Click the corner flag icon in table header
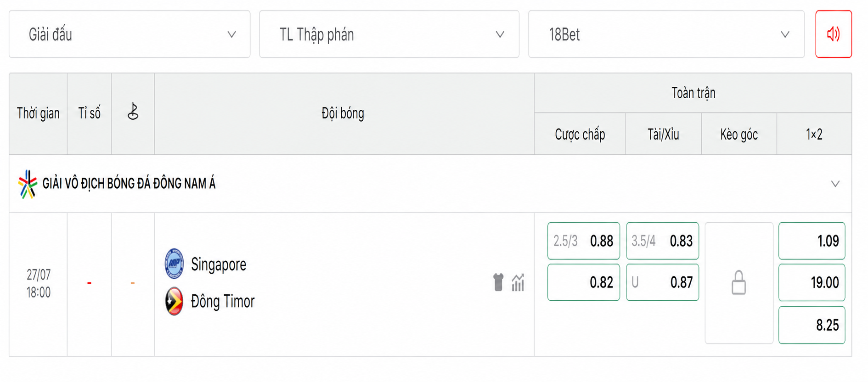Image resolution: width=868 pixels, height=382 pixels. [x=133, y=112]
